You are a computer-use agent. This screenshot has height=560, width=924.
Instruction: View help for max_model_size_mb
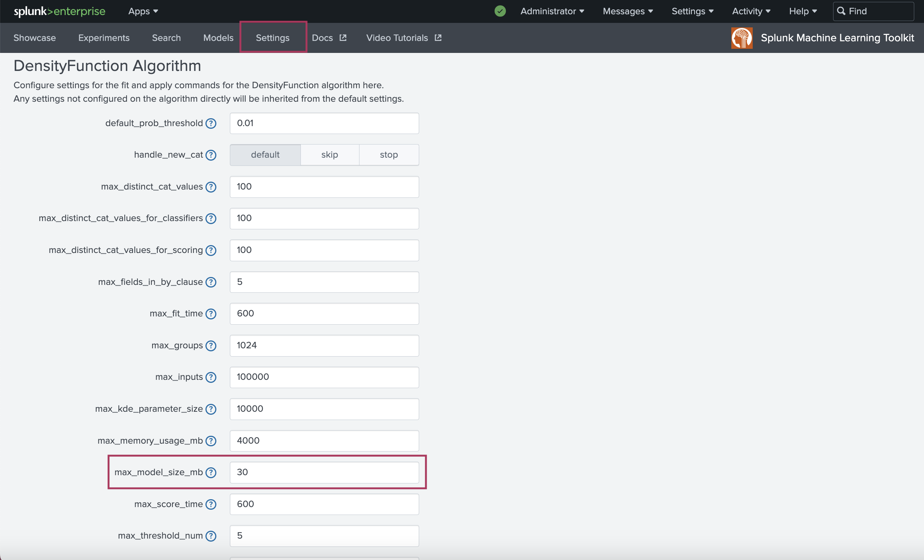[x=211, y=473]
